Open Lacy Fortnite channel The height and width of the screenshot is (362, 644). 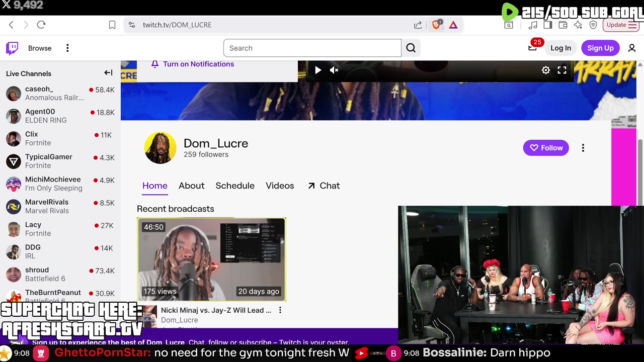tap(60, 229)
